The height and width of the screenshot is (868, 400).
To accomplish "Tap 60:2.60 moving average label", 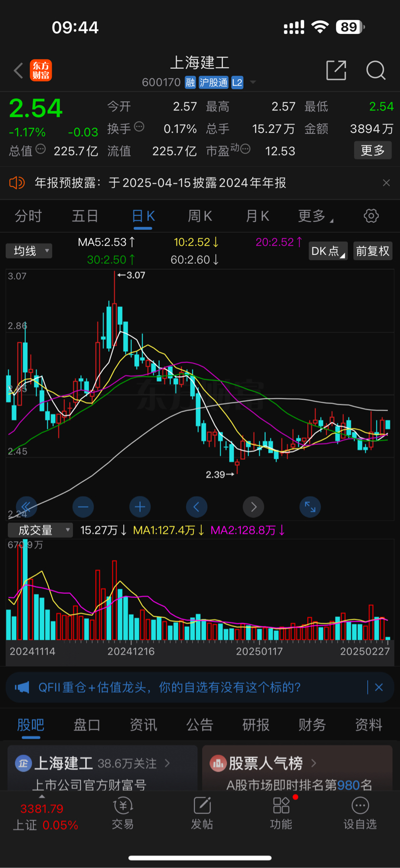I will (x=195, y=260).
